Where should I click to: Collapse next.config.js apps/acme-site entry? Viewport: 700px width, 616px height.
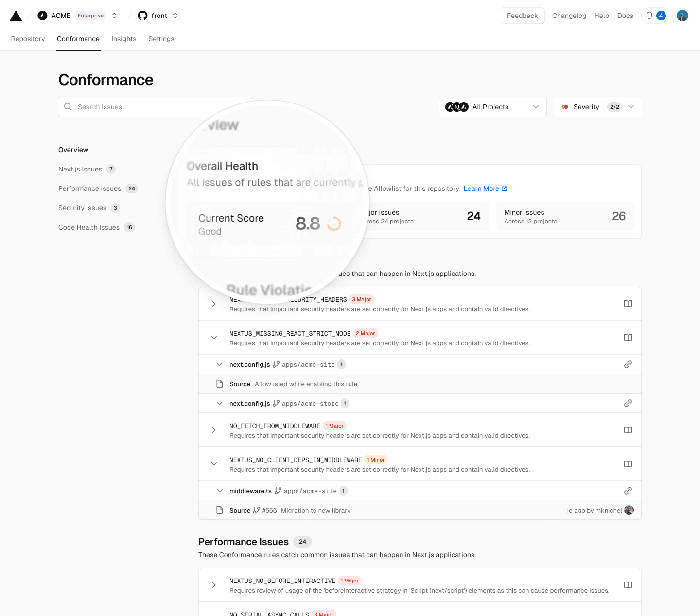220,364
